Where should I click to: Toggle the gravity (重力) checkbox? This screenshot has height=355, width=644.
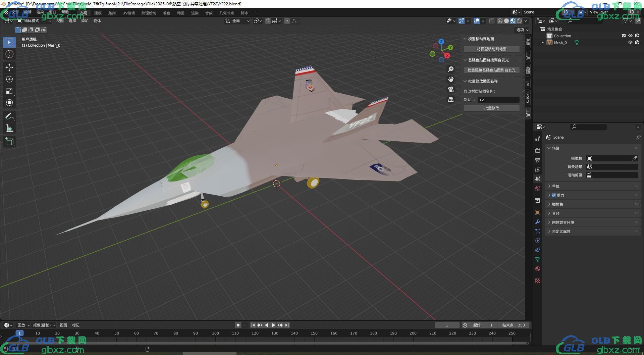coord(554,195)
